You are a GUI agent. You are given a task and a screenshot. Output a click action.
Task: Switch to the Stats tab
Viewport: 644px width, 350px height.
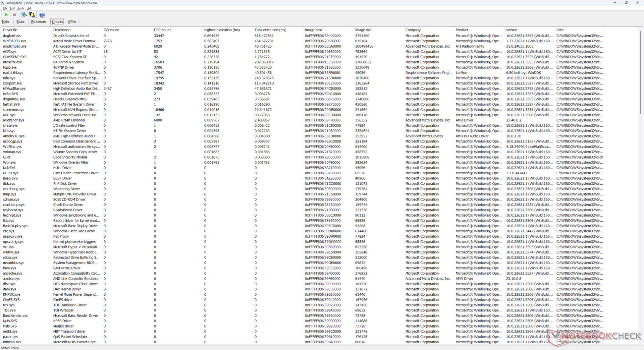pos(20,22)
